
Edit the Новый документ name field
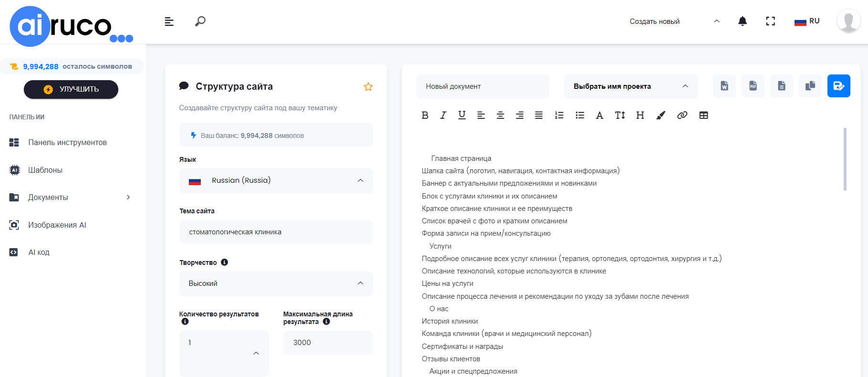[483, 86]
